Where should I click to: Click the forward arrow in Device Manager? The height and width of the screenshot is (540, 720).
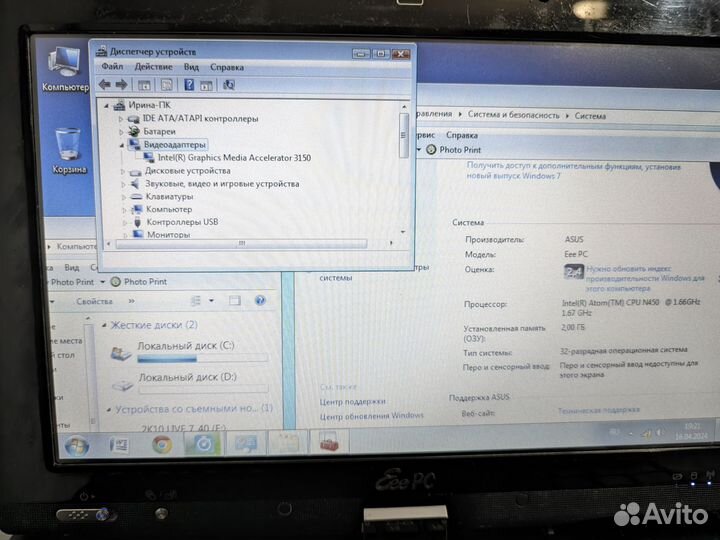[121, 84]
